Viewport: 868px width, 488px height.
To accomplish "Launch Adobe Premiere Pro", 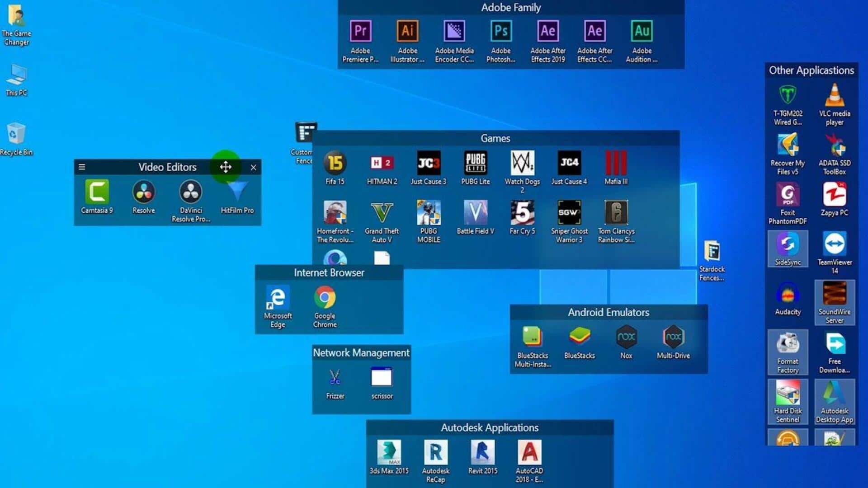I will tap(360, 32).
